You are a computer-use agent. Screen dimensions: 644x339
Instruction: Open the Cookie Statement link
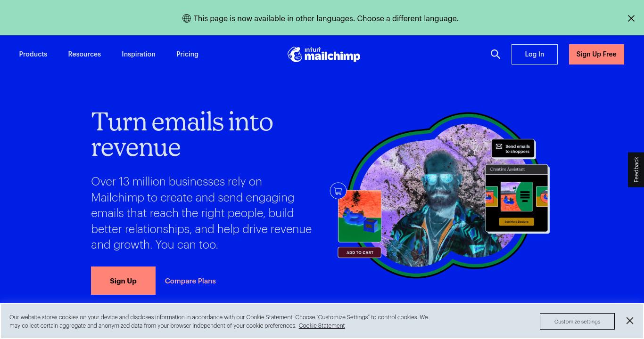click(x=322, y=326)
